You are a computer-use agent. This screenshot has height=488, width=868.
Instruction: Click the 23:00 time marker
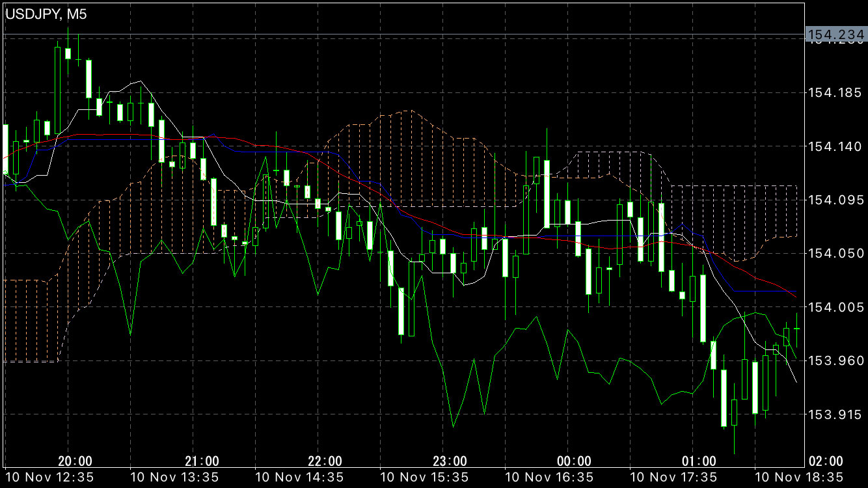450,461
